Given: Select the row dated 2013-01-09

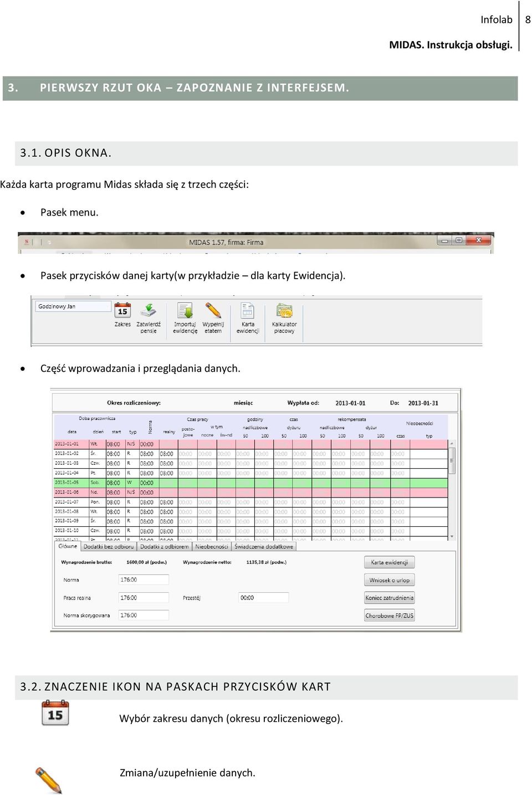Looking at the screenshot, I should (250, 521).
